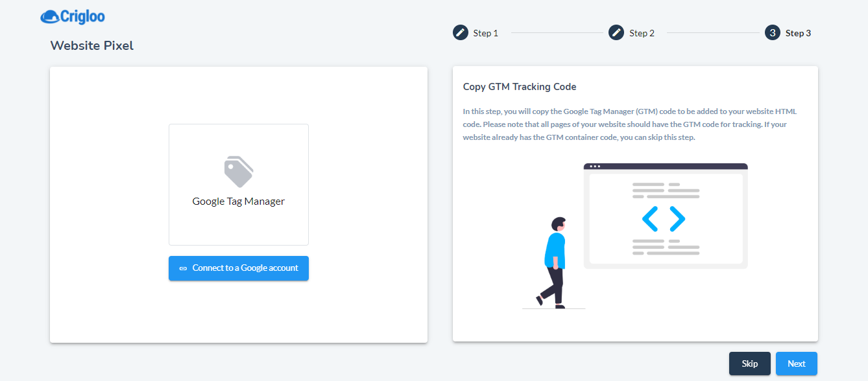868x381 pixels.
Task: Click the gray tag icon
Action: (239, 172)
